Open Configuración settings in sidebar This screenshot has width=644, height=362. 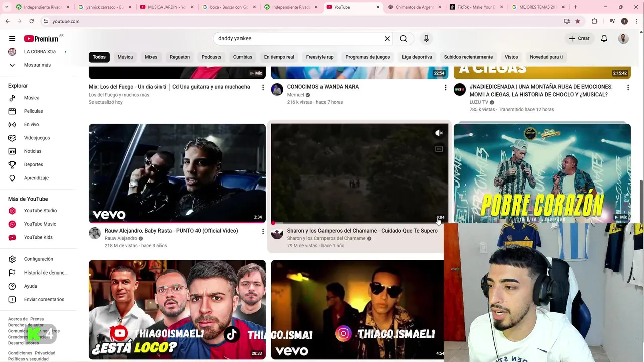coord(38,259)
